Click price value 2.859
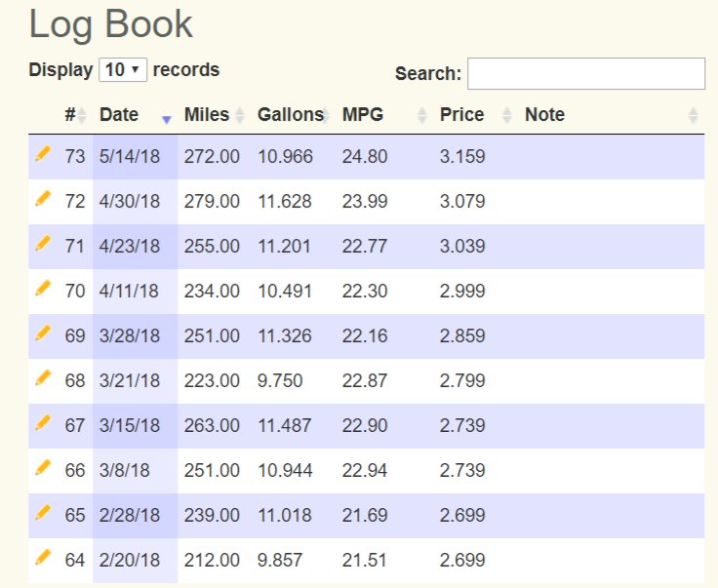718x588 pixels. 462,335
